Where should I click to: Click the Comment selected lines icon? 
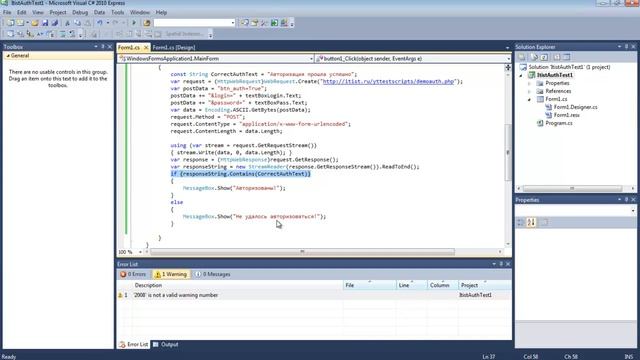[62, 34]
